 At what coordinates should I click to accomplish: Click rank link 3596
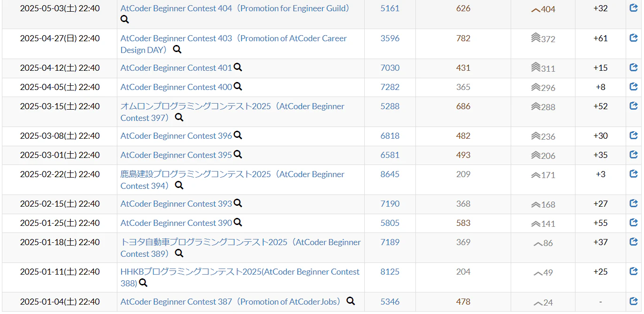click(390, 38)
